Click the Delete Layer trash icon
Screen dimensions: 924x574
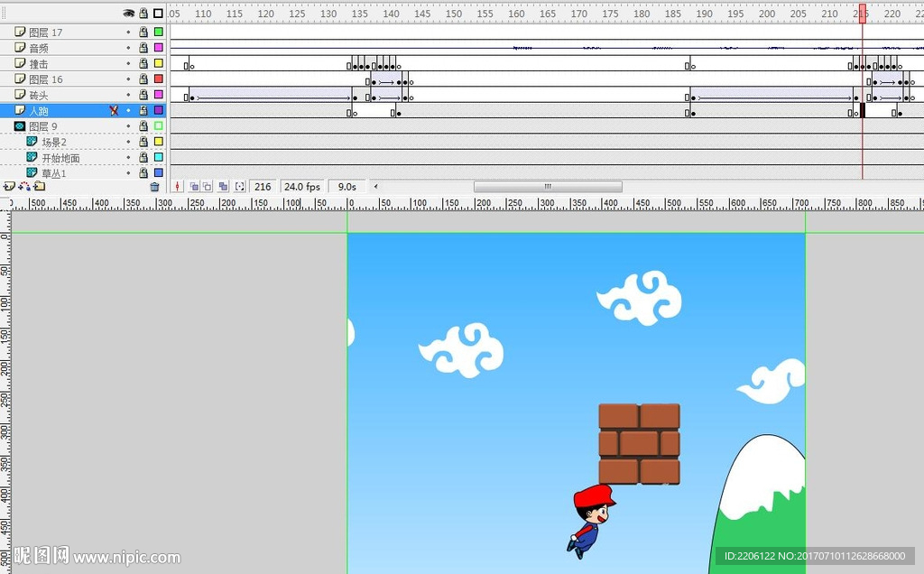click(x=154, y=187)
